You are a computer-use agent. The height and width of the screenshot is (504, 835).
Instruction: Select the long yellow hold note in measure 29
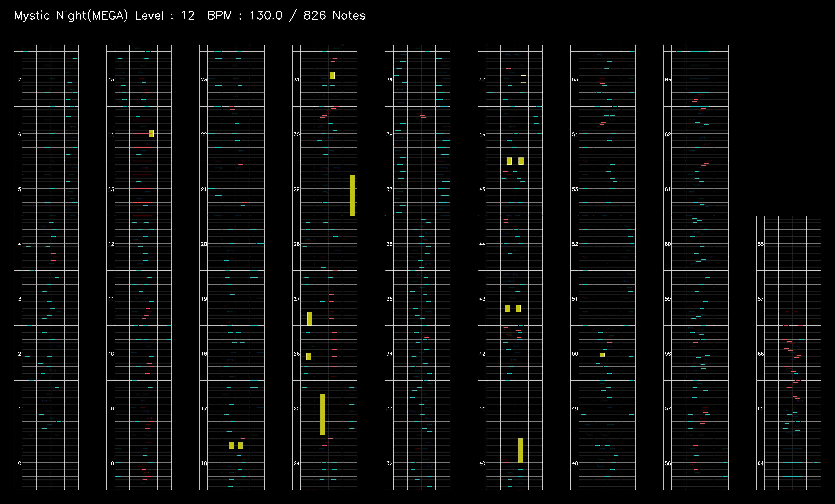[x=352, y=195]
